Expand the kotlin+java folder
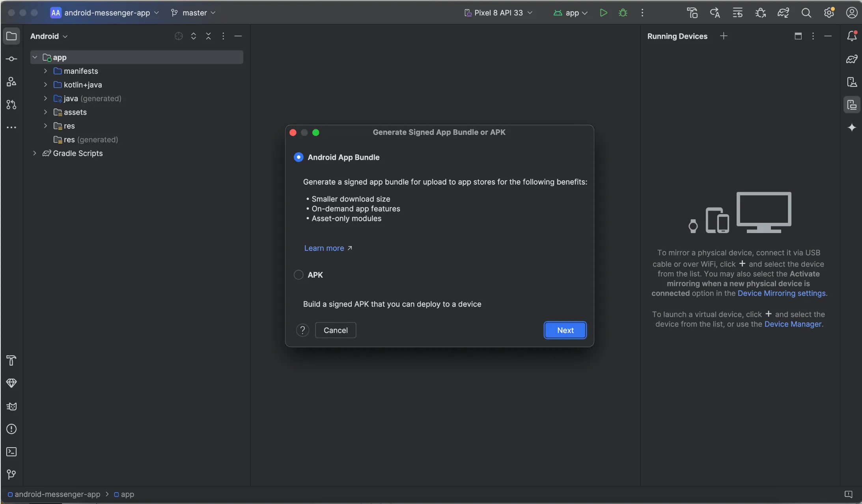This screenshot has height=504, width=862. (45, 84)
